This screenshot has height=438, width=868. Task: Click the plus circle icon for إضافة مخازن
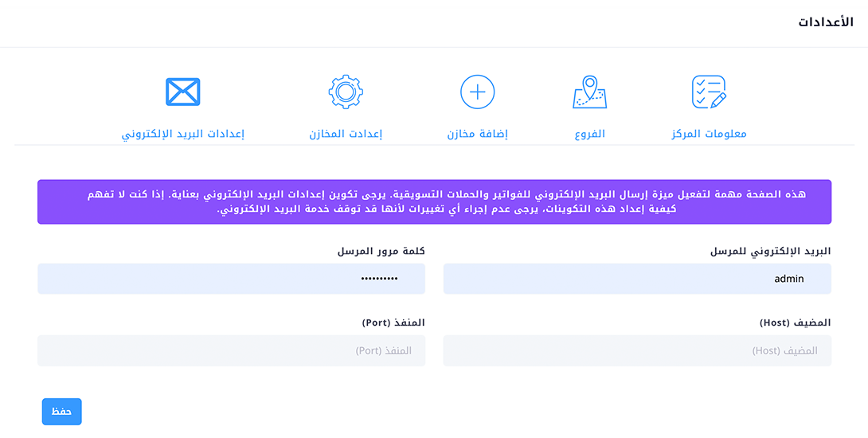tap(478, 92)
